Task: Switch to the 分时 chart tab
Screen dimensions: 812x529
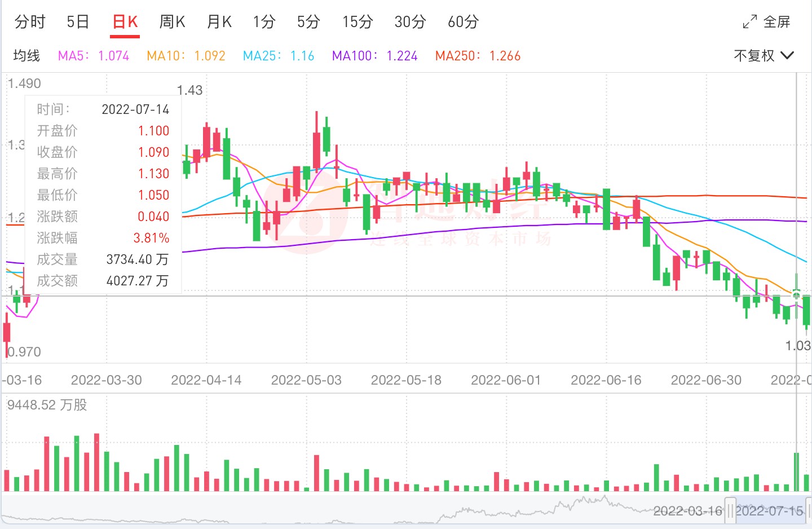Action: point(30,22)
